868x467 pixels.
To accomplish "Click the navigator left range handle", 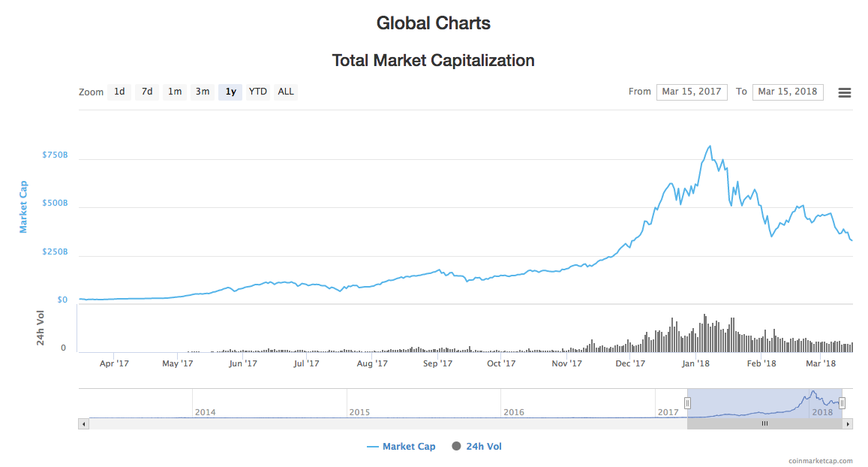I will tap(686, 403).
